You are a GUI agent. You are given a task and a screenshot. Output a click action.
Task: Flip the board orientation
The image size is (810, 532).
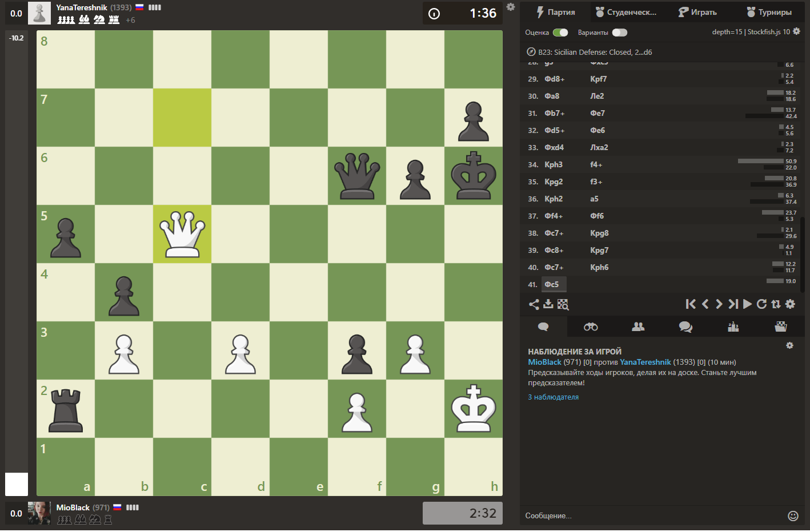776,304
